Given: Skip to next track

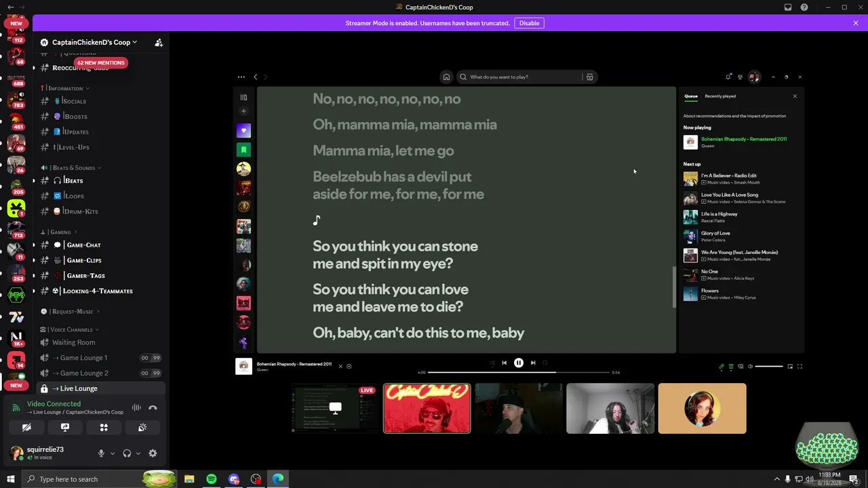Looking at the screenshot, I should tap(533, 363).
